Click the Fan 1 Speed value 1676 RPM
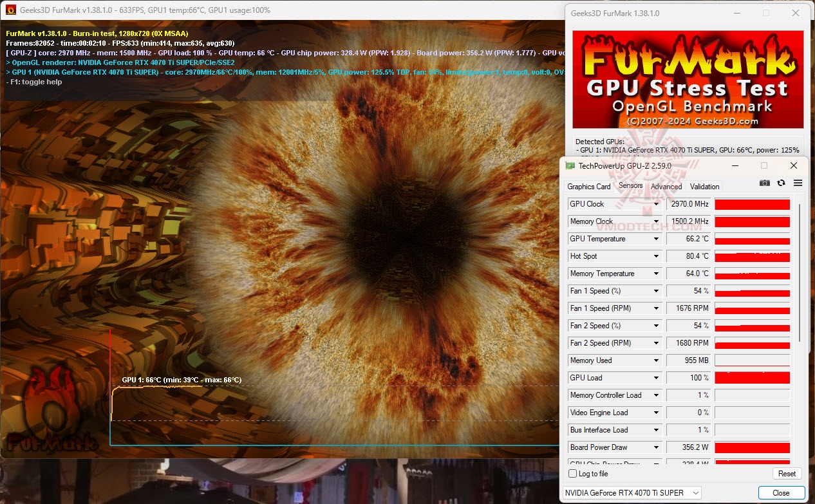 689,308
